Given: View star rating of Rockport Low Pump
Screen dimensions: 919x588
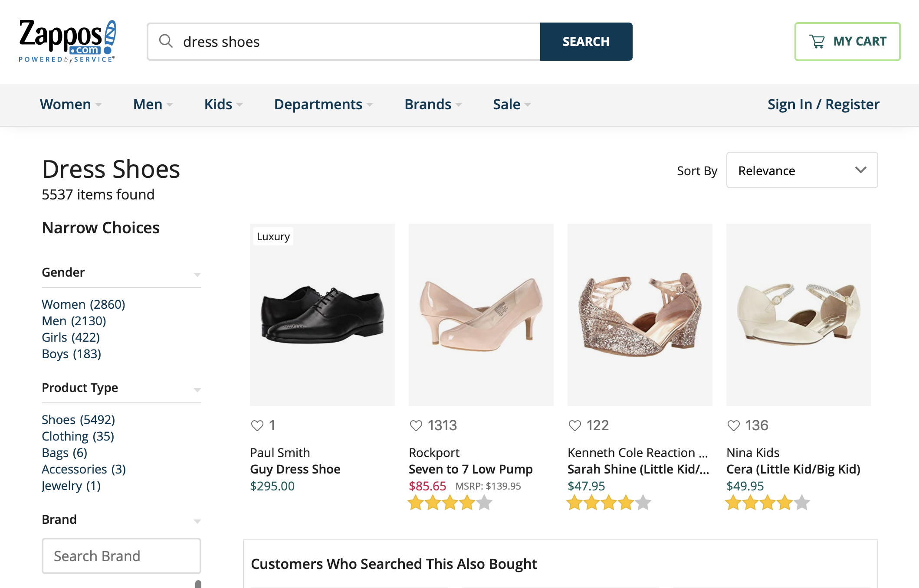Looking at the screenshot, I should (x=450, y=503).
